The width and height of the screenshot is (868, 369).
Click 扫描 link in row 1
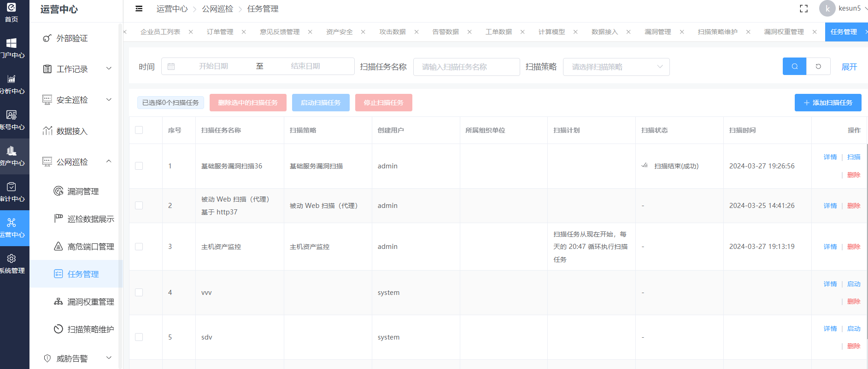point(854,157)
